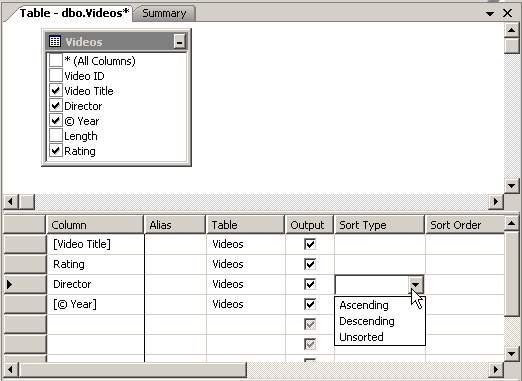Click grid pane vertical scroll down arrow
The height and width of the screenshot is (381, 522).
click(511, 353)
